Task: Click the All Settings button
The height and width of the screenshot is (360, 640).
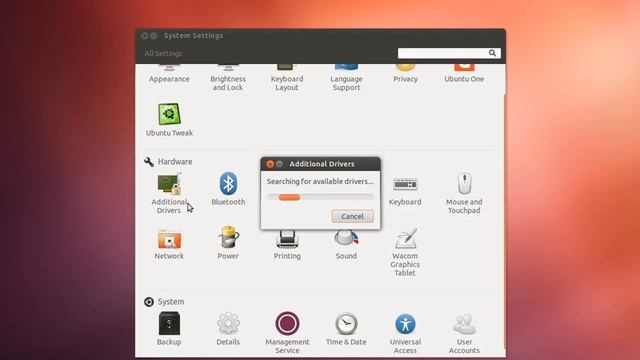Action: click(163, 53)
